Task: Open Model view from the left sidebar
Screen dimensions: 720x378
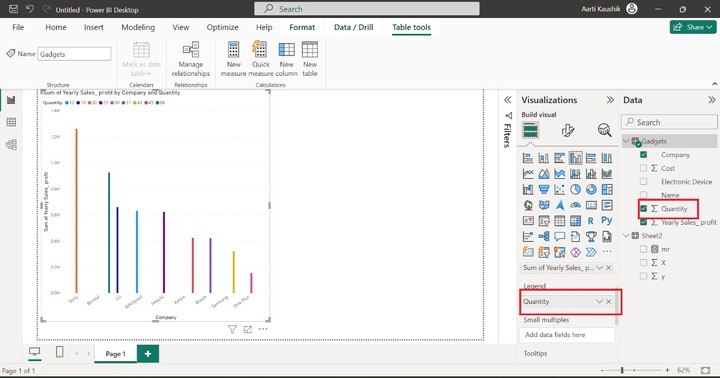Action: tap(11, 144)
